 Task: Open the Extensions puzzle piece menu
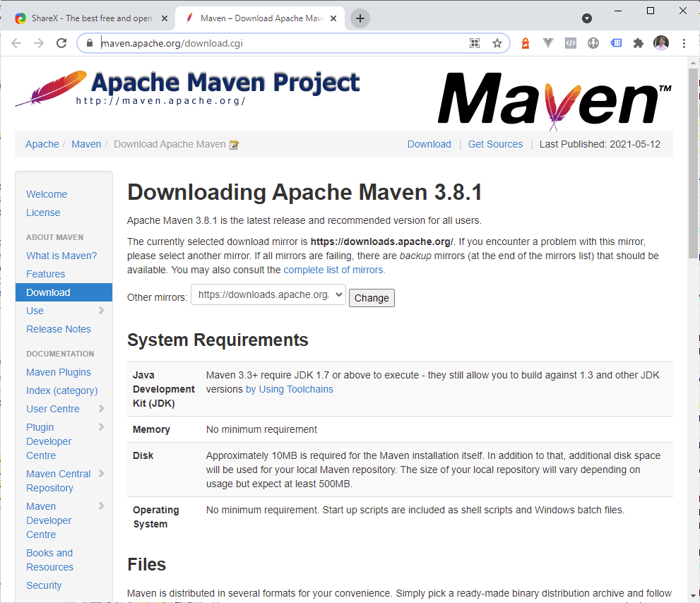click(639, 43)
